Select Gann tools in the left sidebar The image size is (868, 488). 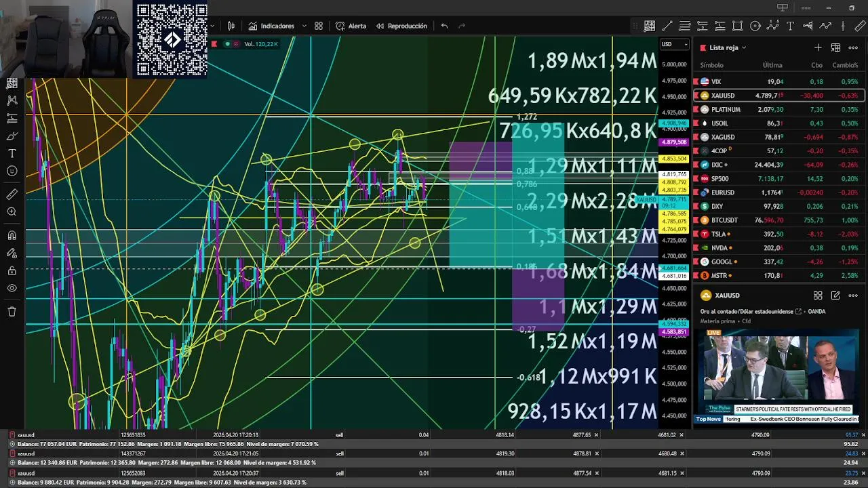click(x=12, y=83)
